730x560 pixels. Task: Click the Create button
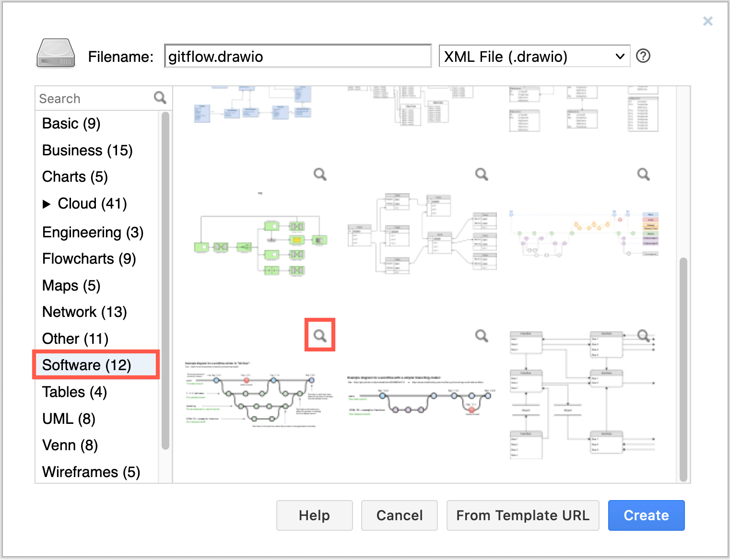tap(646, 515)
